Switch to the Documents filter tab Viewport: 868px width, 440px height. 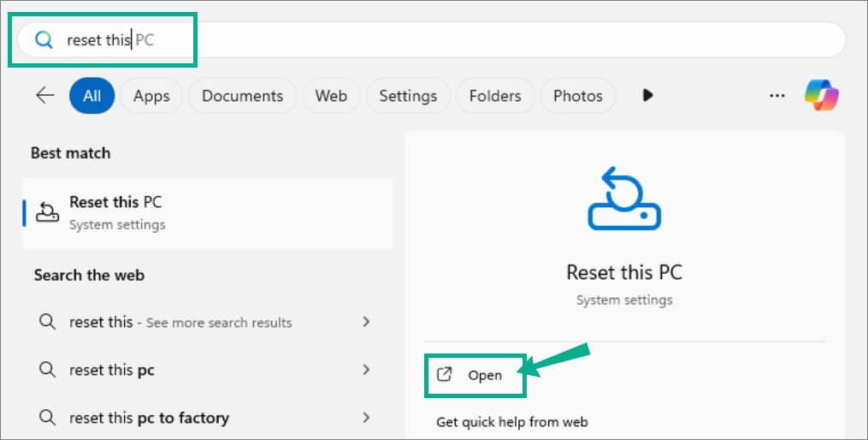pyautogui.click(x=243, y=96)
